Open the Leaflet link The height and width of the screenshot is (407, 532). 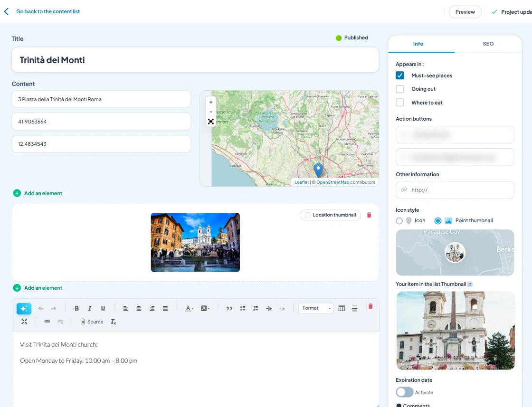pyautogui.click(x=302, y=182)
